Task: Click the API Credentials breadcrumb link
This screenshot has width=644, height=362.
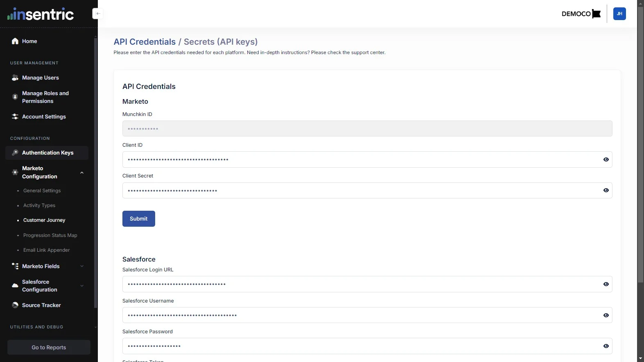Action: click(145, 42)
